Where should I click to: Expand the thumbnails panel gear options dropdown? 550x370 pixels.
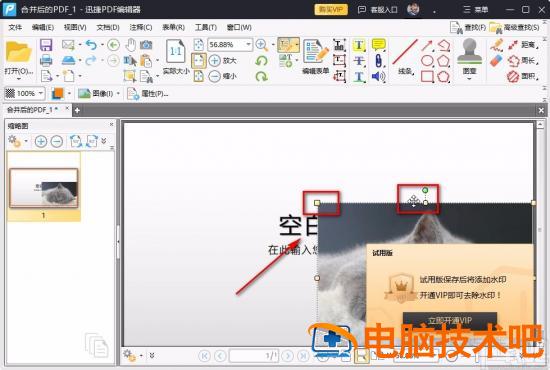coord(26,141)
